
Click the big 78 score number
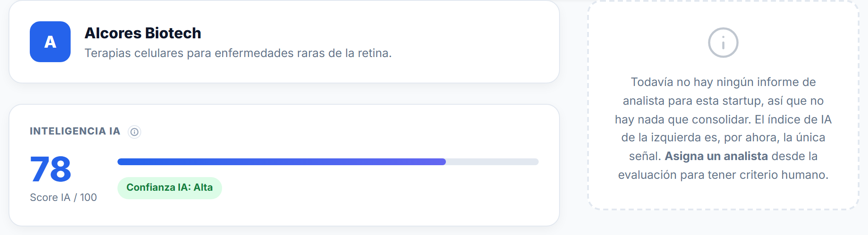point(51,169)
